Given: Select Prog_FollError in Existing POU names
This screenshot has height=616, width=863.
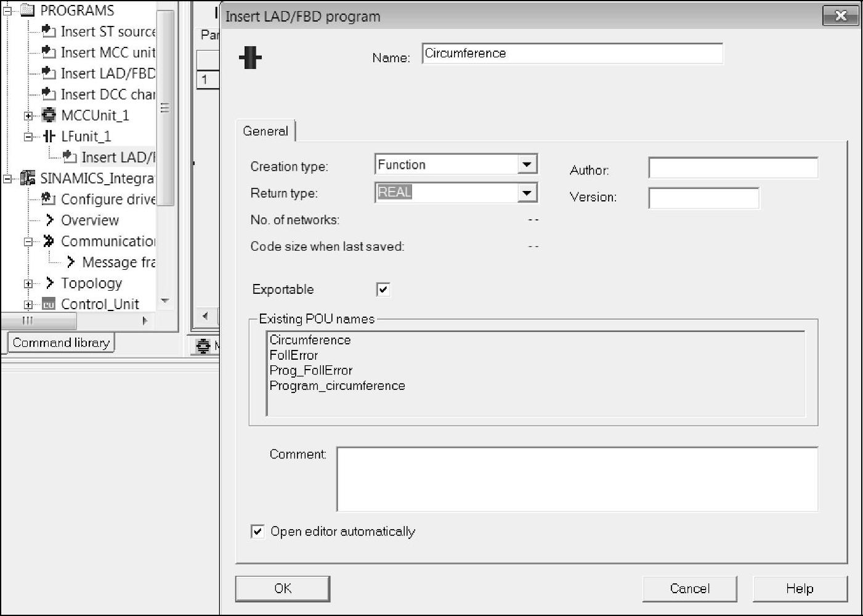Looking at the screenshot, I should (x=311, y=371).
